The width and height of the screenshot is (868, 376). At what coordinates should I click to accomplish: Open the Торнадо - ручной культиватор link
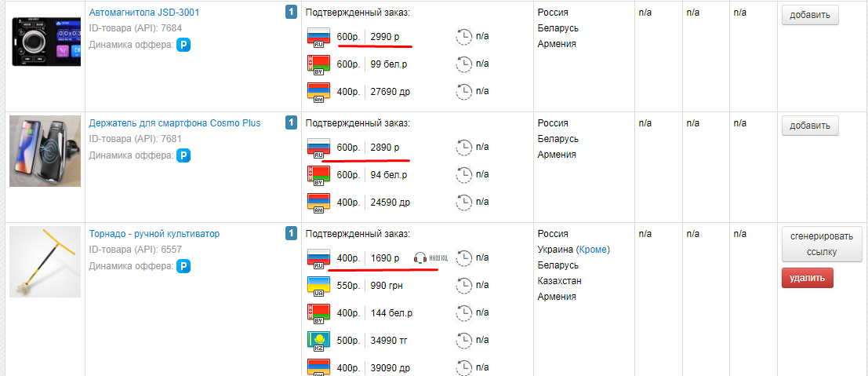(x=154, y=234)
